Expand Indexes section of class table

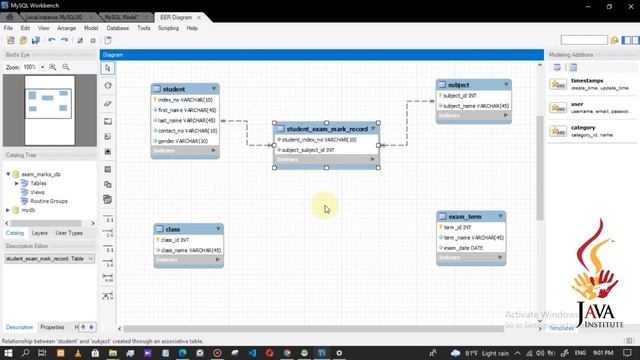click(218, 260)
